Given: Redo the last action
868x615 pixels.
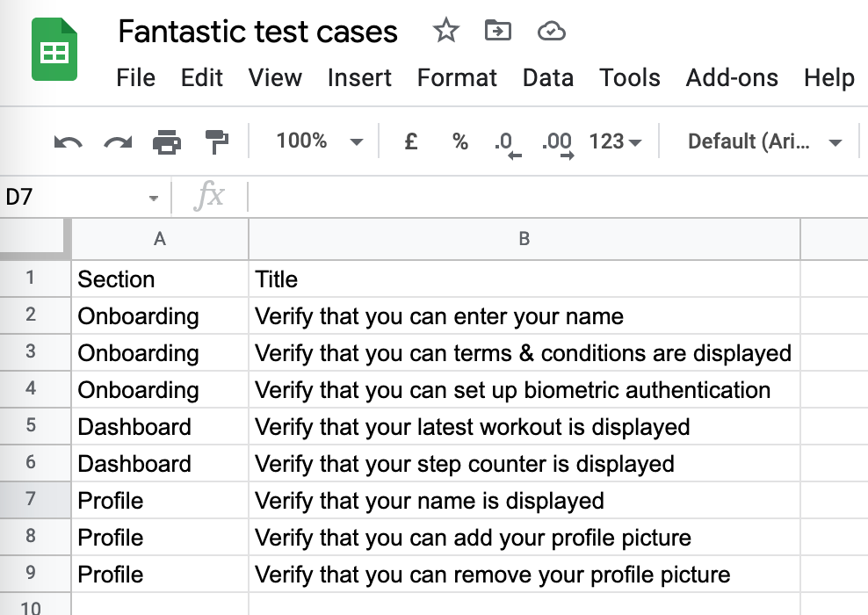Looking at the screenshot, I should 117,141.
